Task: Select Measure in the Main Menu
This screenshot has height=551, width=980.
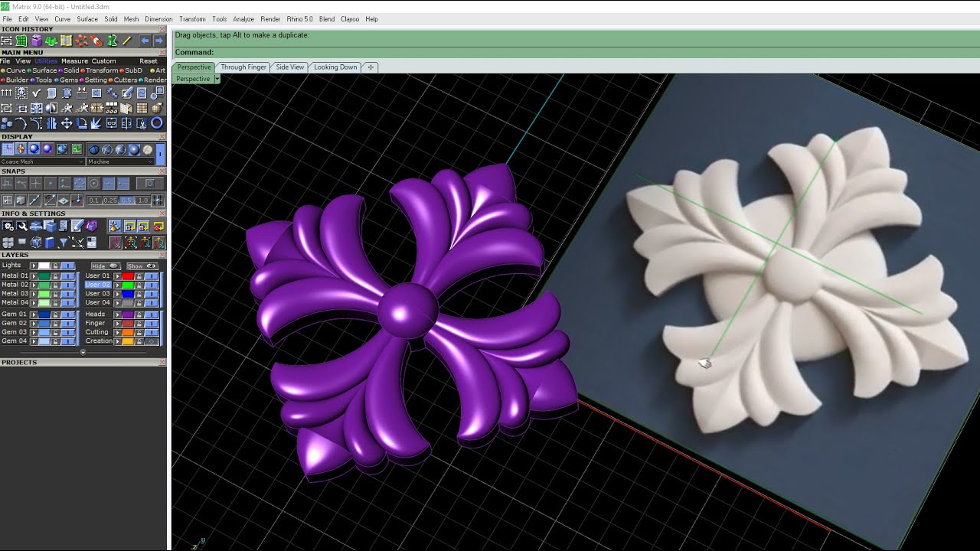Action: [x=75, y=61]
